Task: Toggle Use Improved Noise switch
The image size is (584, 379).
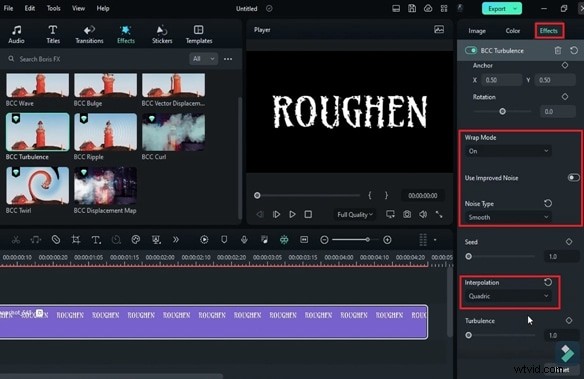Action: pos(573,178)
